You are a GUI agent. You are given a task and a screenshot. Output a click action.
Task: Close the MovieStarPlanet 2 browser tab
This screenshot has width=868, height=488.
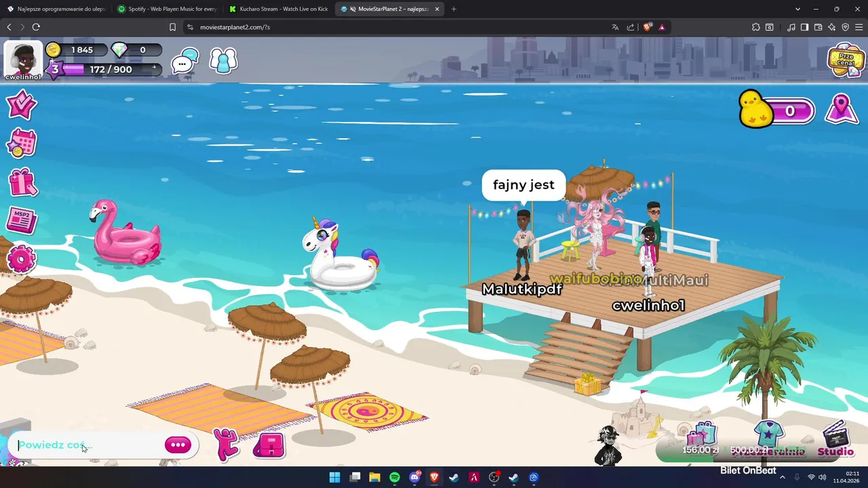pos(437,9)
